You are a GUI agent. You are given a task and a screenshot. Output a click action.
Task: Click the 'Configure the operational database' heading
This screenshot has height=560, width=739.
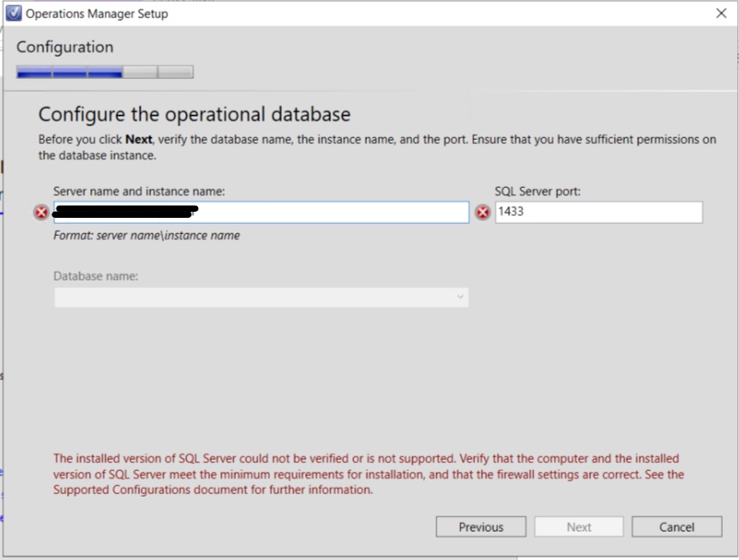[194, 115]
